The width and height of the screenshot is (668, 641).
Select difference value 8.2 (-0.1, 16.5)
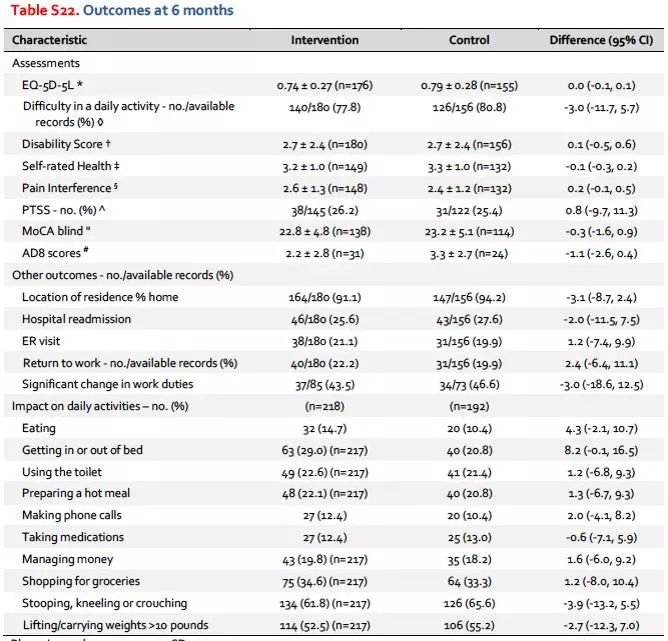[x=601, y=450]
